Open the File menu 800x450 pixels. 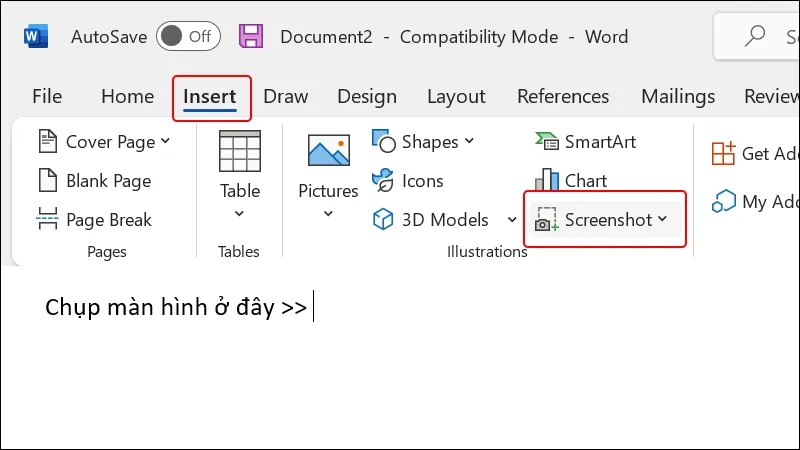click(x=47, y=96)
